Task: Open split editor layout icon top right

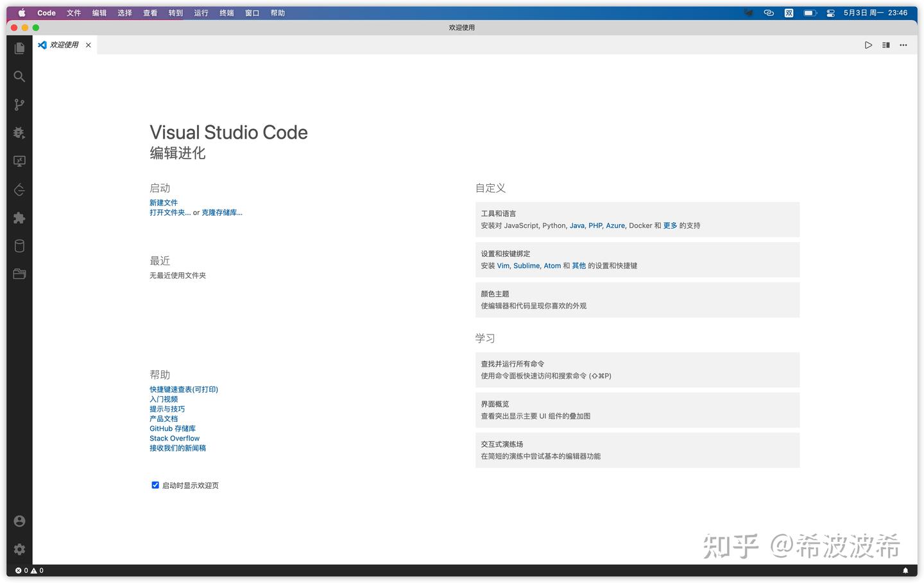Action: pyautogui.click(x=886, y=45)
